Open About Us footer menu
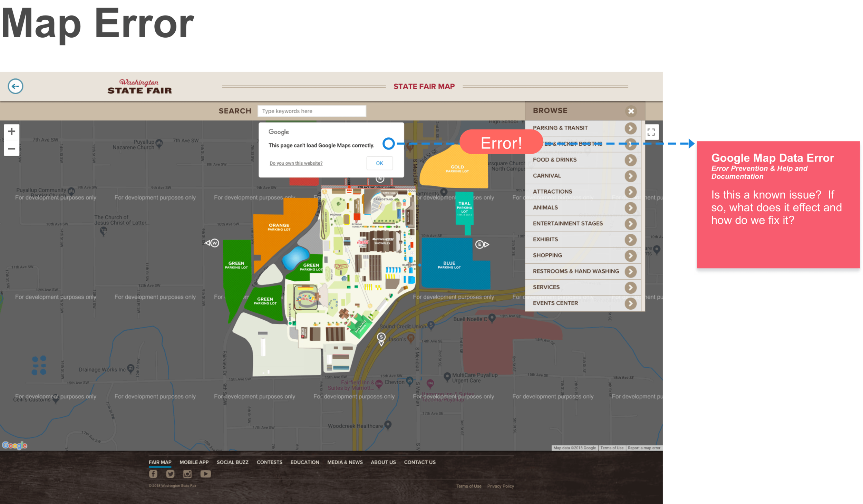The image size is (863, 504). pyautogui.click(x=383, y=462)
